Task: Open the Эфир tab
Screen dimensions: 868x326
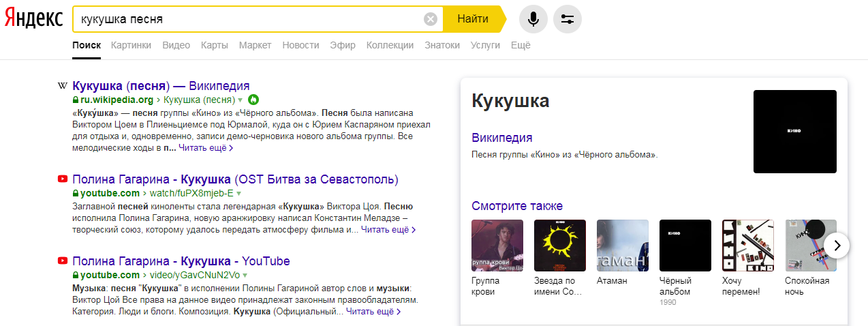Action: [343, 45]
